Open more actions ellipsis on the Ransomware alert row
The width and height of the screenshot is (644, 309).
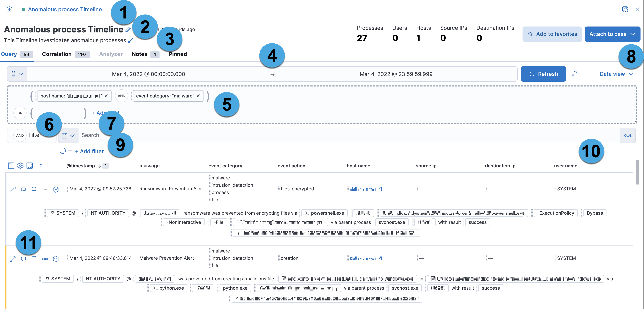coord(45,189)
